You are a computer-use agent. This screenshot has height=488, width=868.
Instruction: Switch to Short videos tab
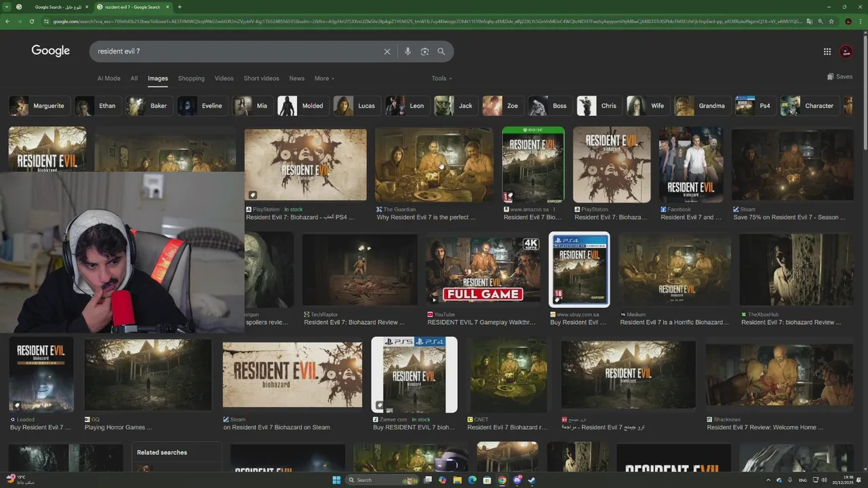point(261,79)
